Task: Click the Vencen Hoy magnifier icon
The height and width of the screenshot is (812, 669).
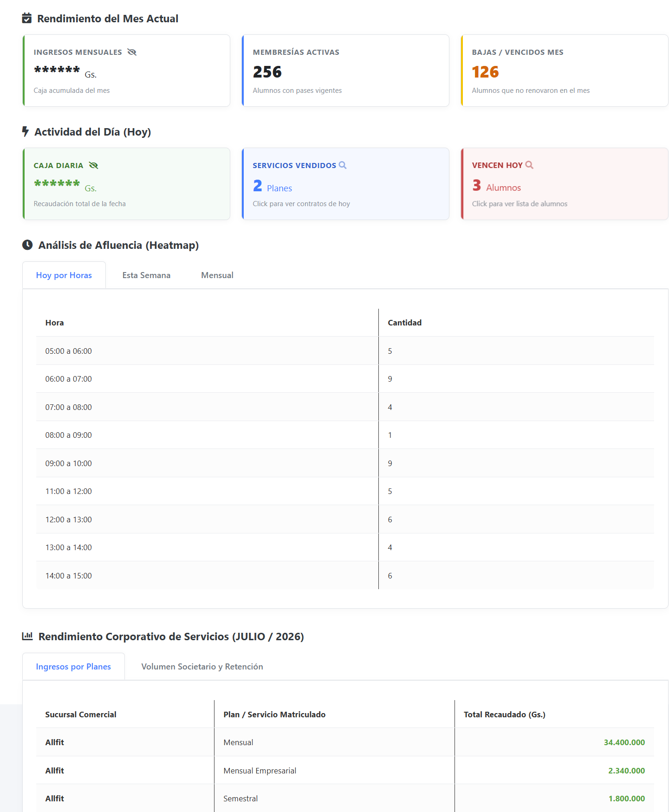Action: click(529, 165)
